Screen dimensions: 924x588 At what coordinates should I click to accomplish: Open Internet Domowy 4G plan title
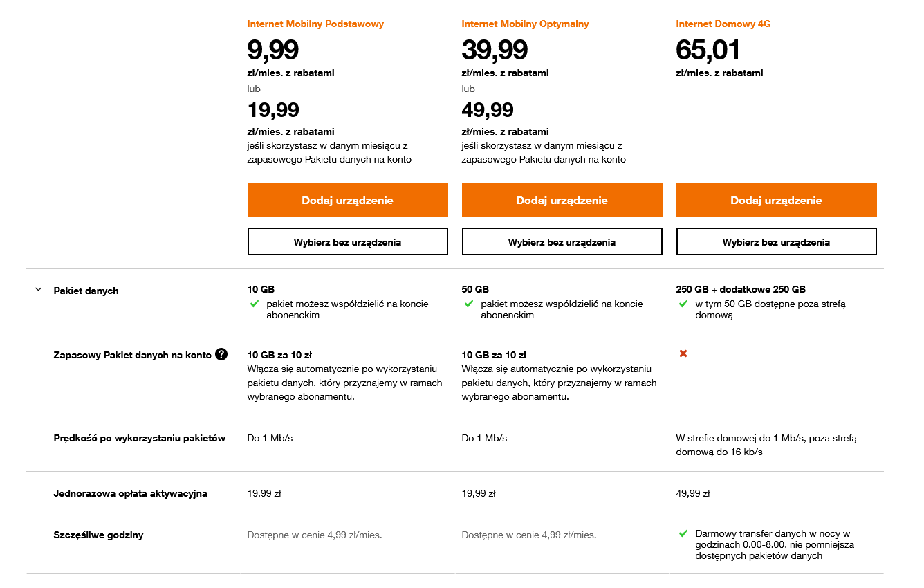723,24
